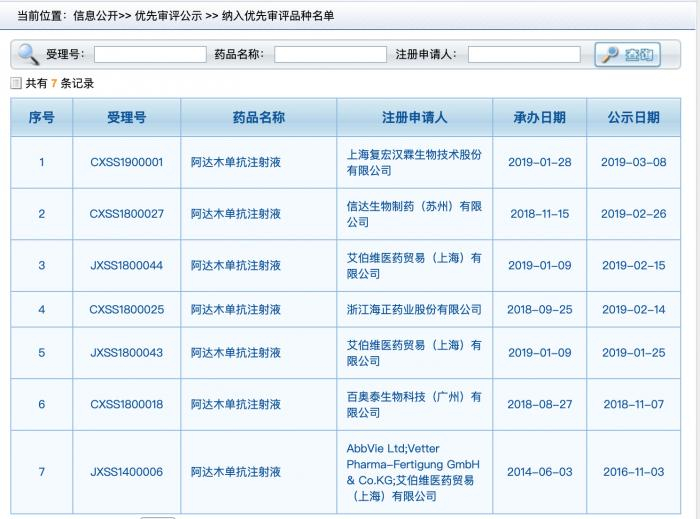Screen dimensions: 700x519
Task: Click the 公示日期 column header
Action: click(x=633, y=117)
